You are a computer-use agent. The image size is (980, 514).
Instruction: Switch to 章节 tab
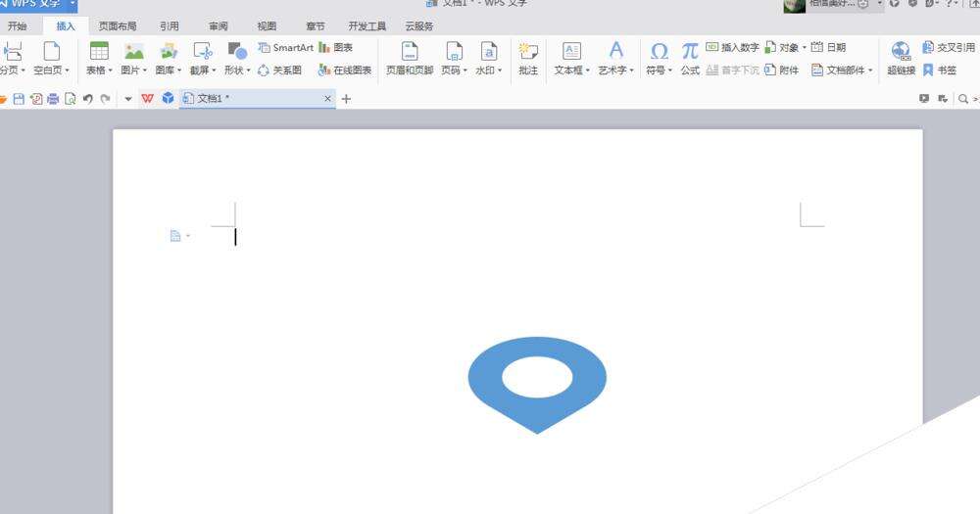[x=315, y=25]
